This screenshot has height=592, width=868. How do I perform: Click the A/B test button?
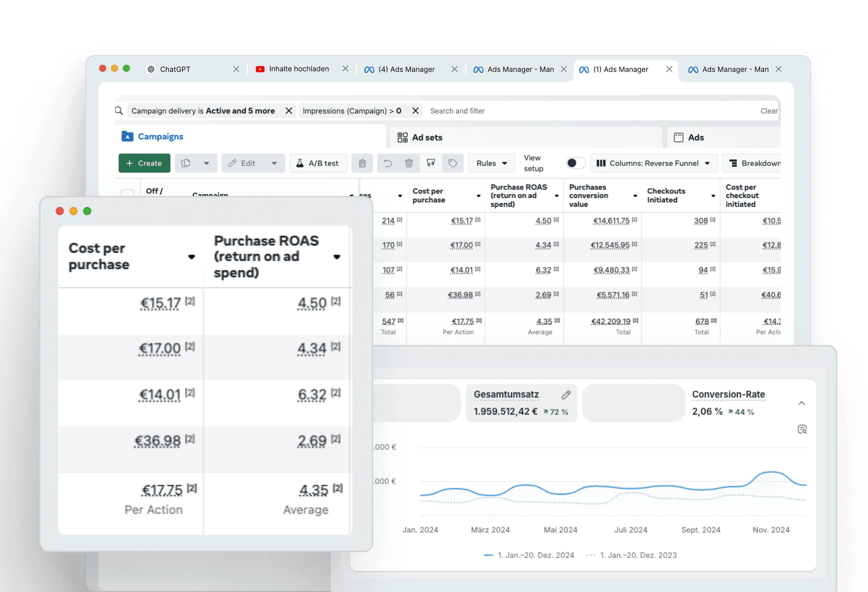pyautogui.click(x=318, y=163)
